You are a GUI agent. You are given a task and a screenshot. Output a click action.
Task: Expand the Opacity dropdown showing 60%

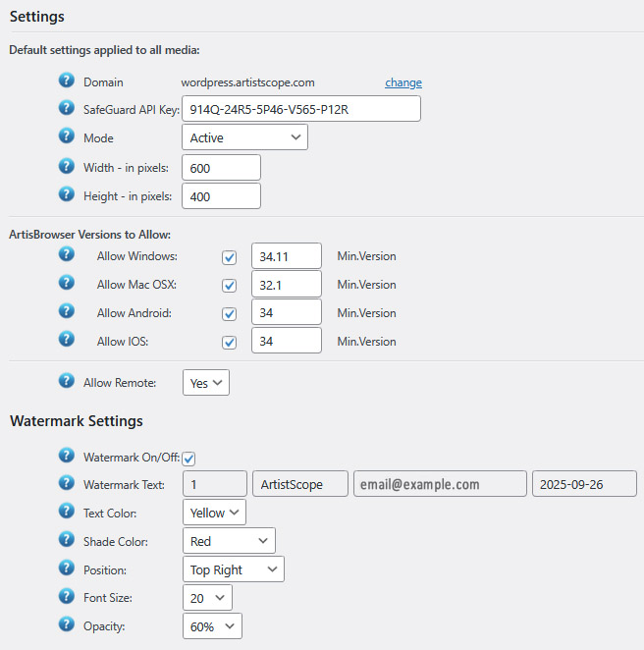(x=212, y=626)
